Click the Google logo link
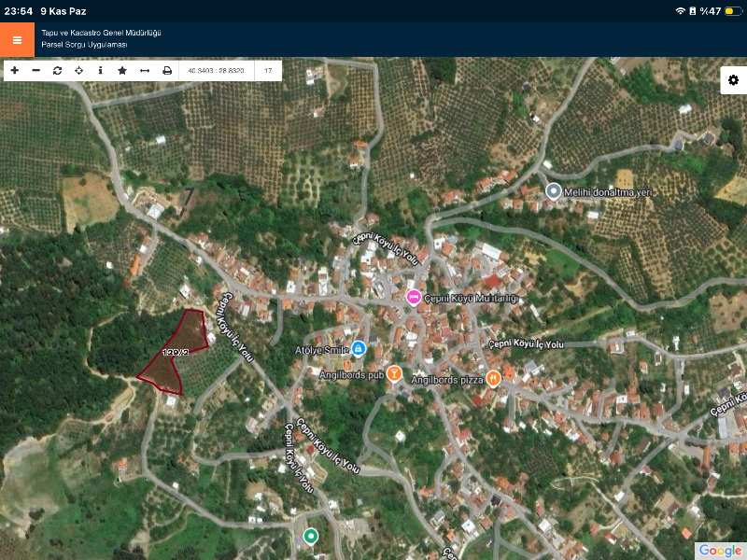Screen dimensions: 747x560 click(719, 550)
